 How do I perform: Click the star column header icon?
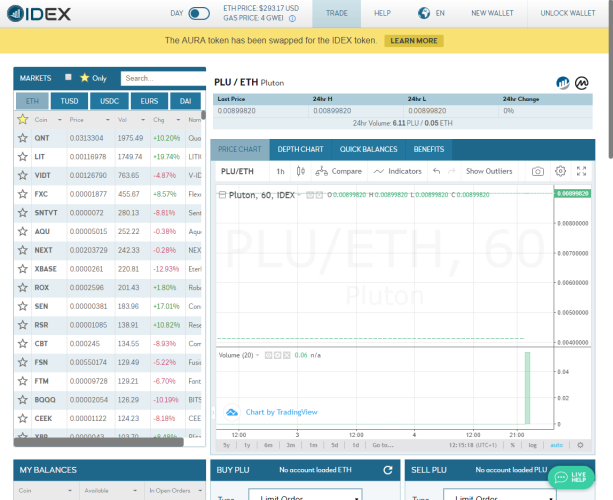[x=23, y=119]
